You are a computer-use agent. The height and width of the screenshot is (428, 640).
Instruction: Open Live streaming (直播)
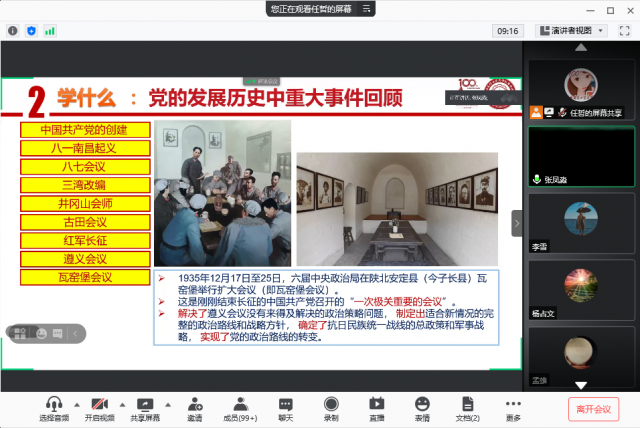[x=377, y=405]
